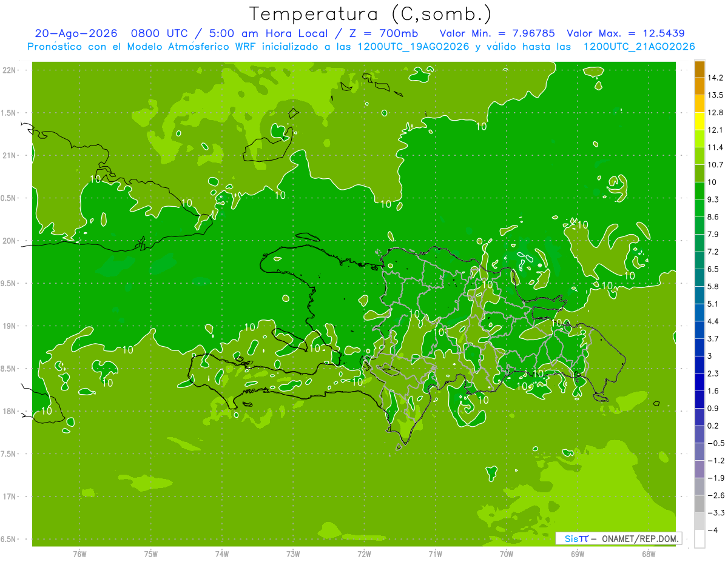Click the '-3.3' value on color scale

click(716, 513)
